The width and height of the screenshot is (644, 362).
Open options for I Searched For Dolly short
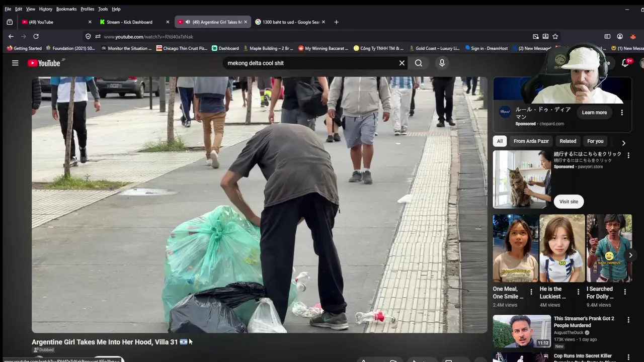tap(625, 292)
